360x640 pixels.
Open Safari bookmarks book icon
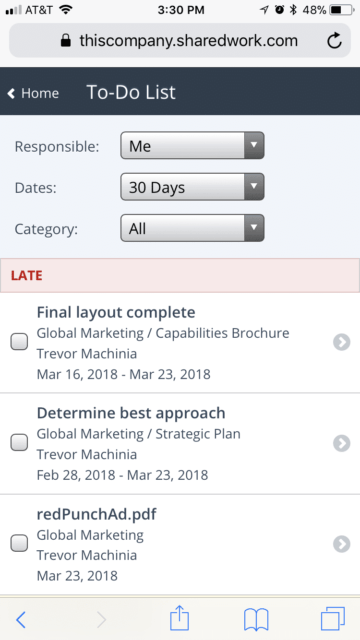pos(256,620)
